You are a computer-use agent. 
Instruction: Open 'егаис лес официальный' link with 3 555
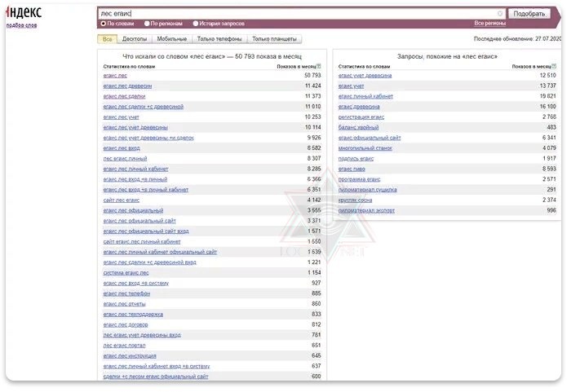coord(133,210)
